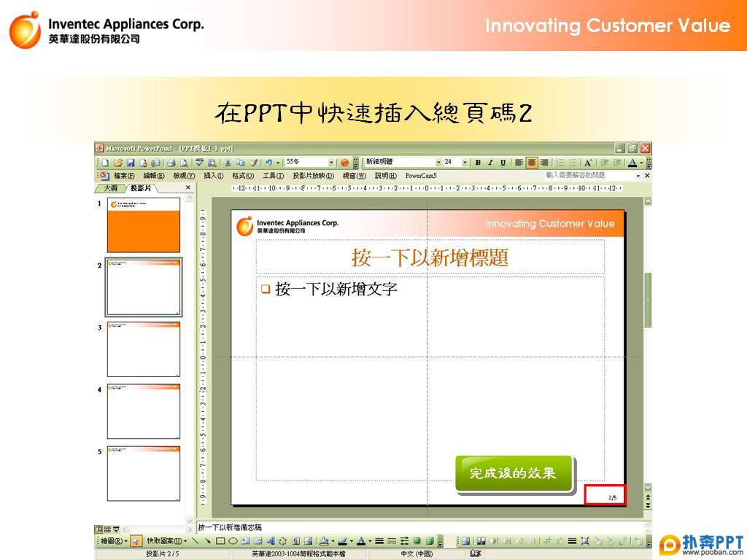Click the notes field 按一下以新增備忘稿
Image resolution: width=747 pixels, height=560 pixels.
[x=419, y=527]
